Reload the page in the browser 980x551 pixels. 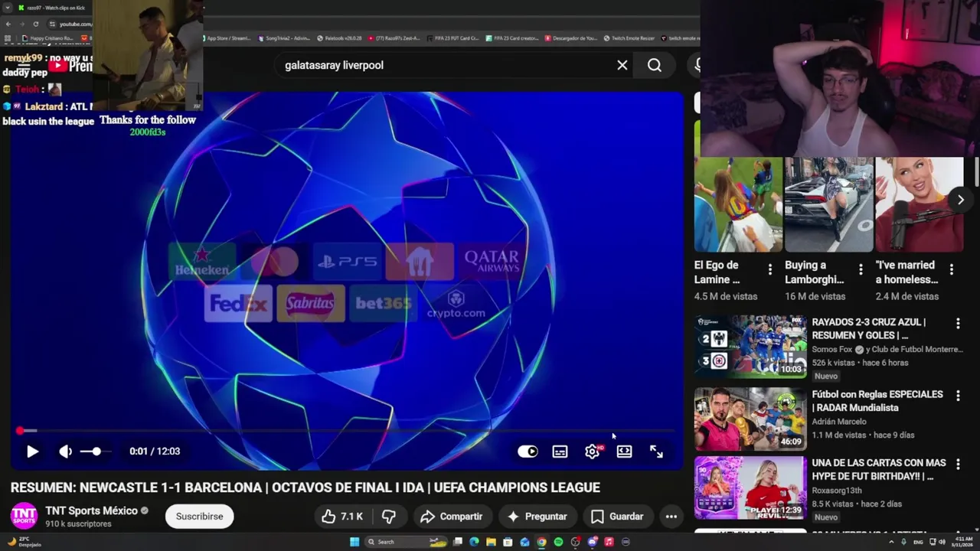[x=35, y=24]
